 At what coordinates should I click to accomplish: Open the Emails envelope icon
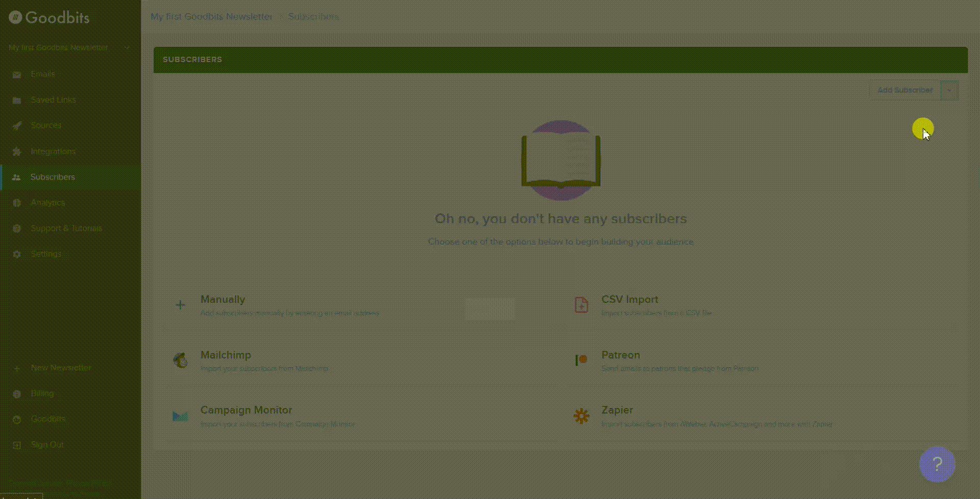17,74
